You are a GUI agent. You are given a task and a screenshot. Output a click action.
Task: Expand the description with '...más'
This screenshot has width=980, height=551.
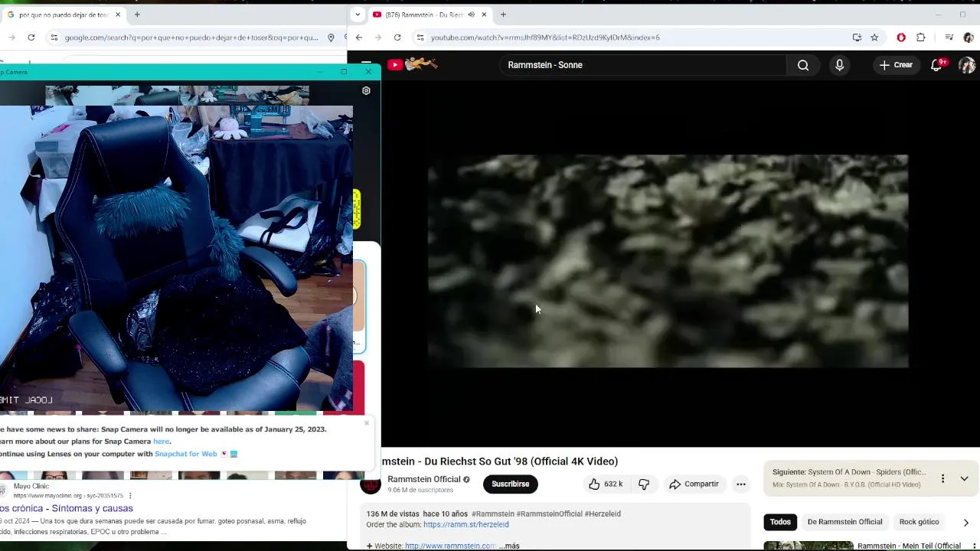point(510,546)
